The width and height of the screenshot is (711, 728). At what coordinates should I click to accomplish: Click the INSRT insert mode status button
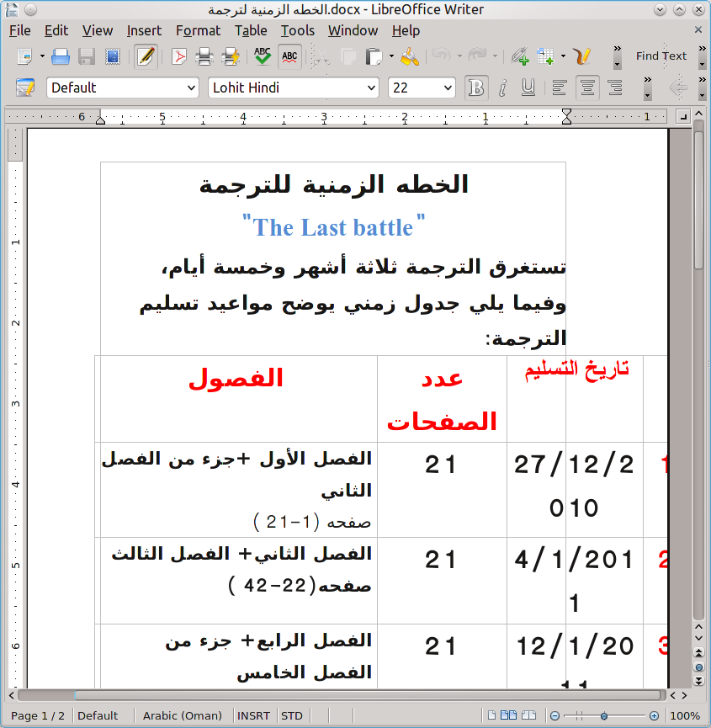253,715
